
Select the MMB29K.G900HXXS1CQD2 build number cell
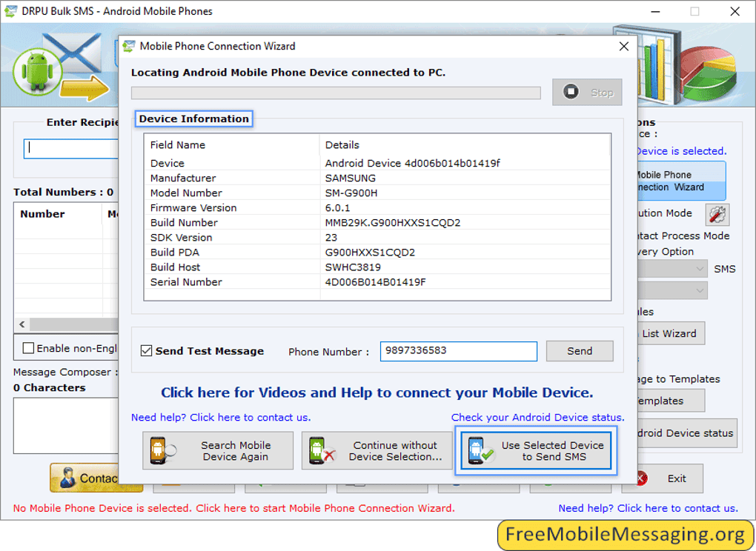(393, 223)
